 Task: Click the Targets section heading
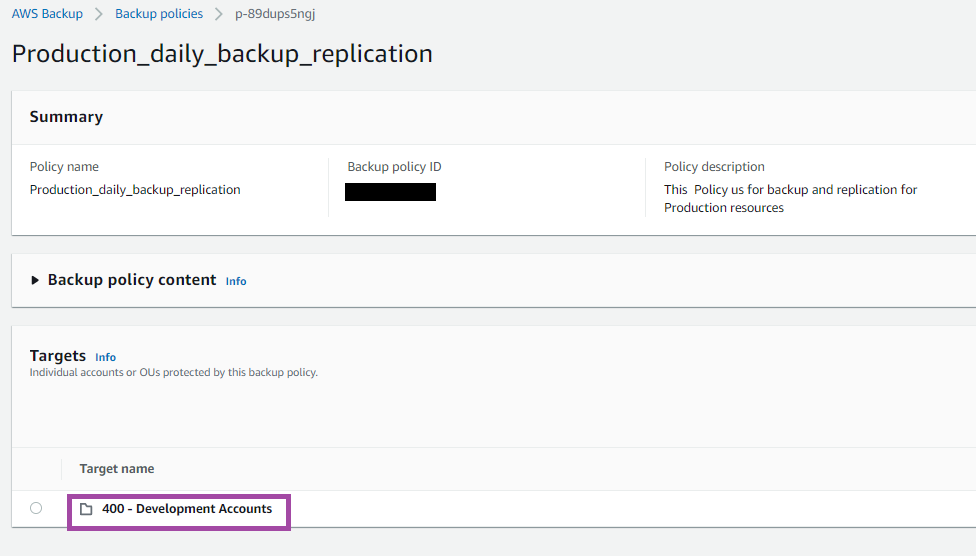(58, 356)
